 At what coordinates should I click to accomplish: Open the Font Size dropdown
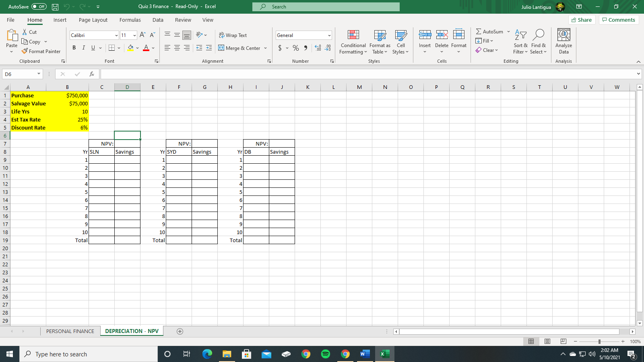(128, 35)
